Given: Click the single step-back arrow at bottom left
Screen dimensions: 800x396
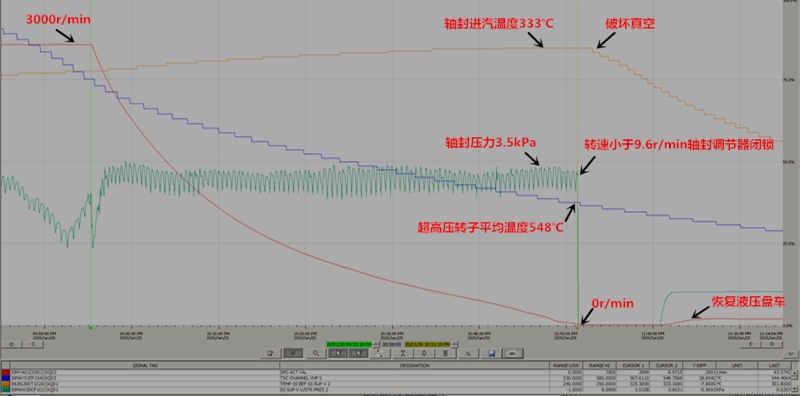Looking at the screenshot, I should point(33,344).
